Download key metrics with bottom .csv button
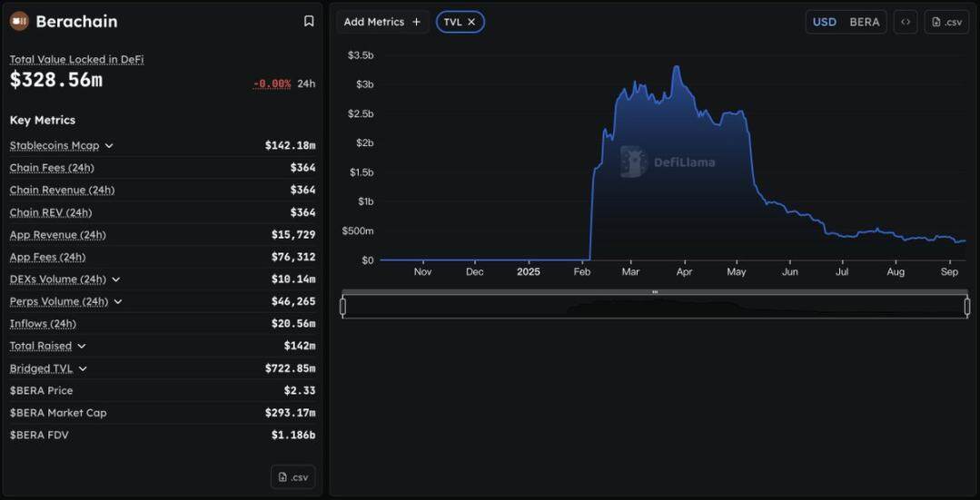 pos(292,476)
